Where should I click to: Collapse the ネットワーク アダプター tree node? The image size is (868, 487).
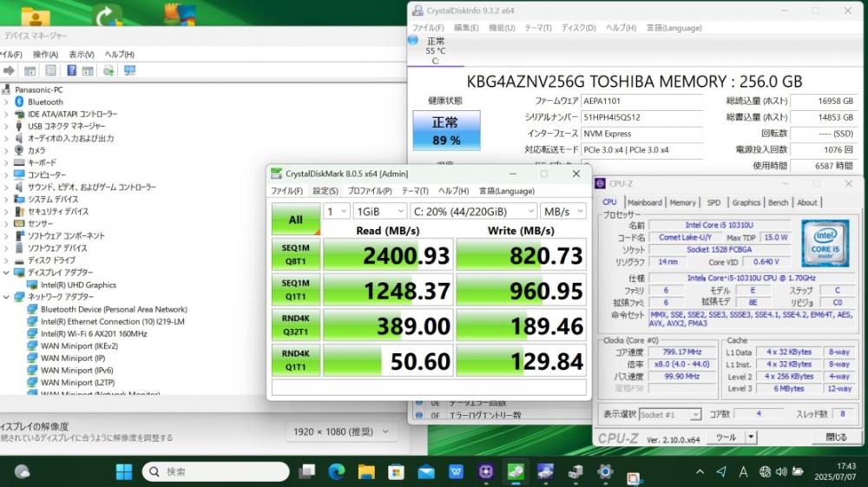(6, 297)
